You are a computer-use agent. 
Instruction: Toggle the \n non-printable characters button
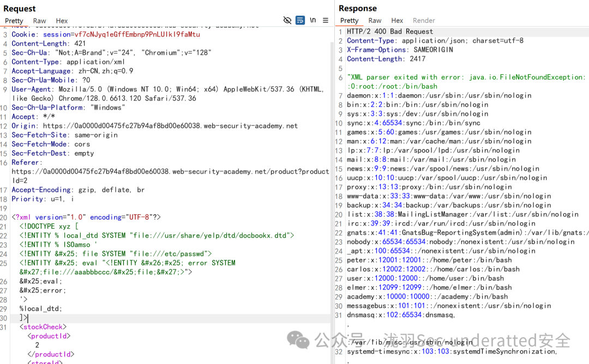313,20
